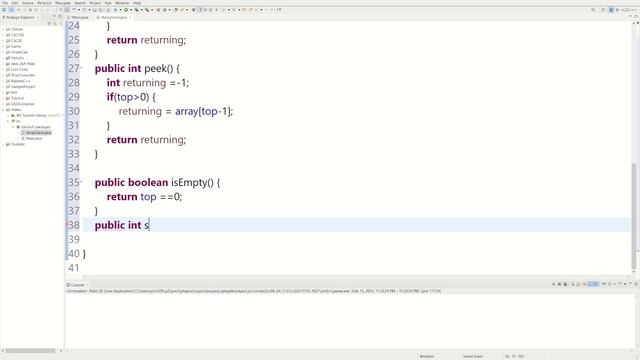Maximize the Package Explorer view

click(x=60, y=17)
